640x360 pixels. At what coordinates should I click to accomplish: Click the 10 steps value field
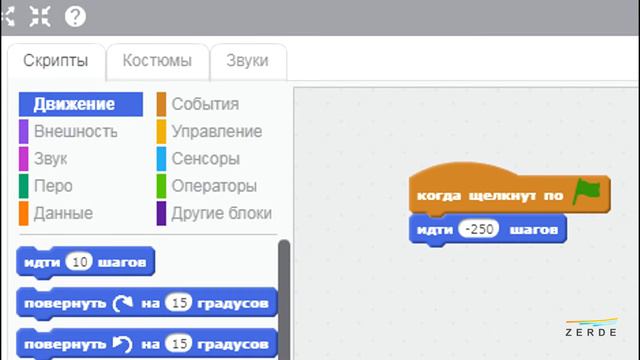79,262
